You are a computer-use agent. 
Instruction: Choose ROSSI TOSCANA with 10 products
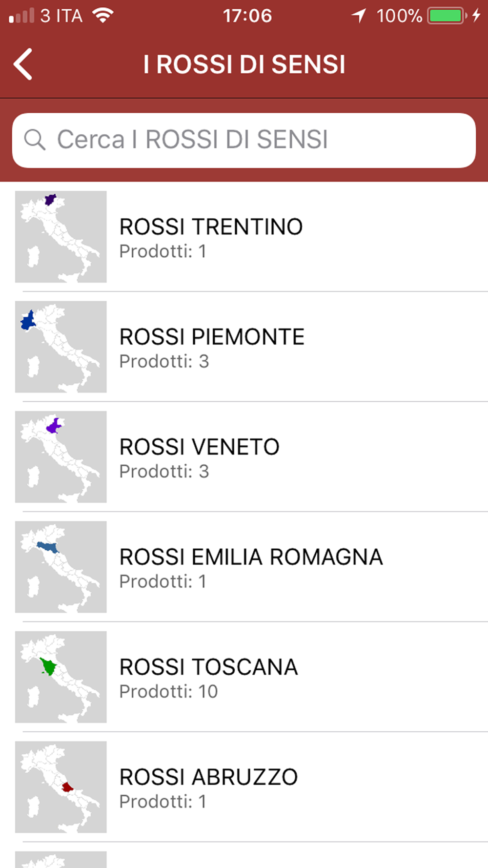pos(244,677)
